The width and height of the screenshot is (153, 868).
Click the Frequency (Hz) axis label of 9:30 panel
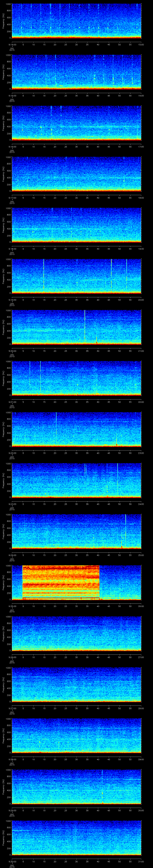(x=3, y=838)
